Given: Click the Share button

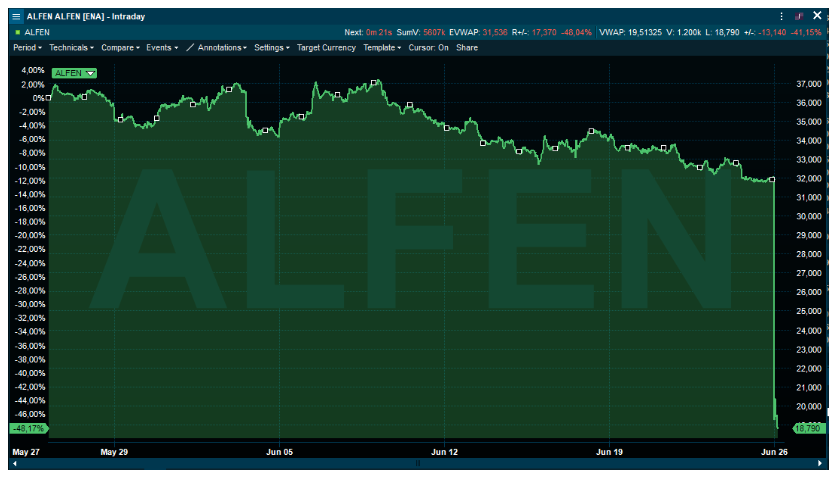Looking at the screenshot, I should click(x=466, y=47).
